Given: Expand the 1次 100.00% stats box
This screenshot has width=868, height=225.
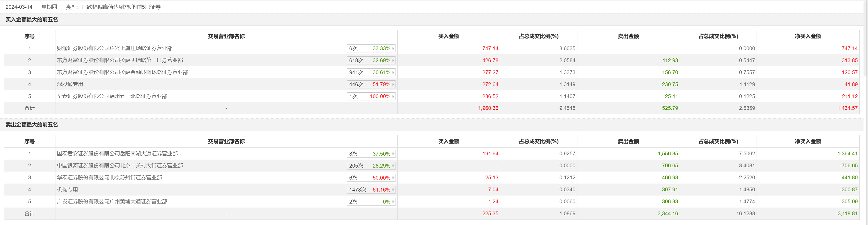Looking at the screenshot, I should pos(371,96).
